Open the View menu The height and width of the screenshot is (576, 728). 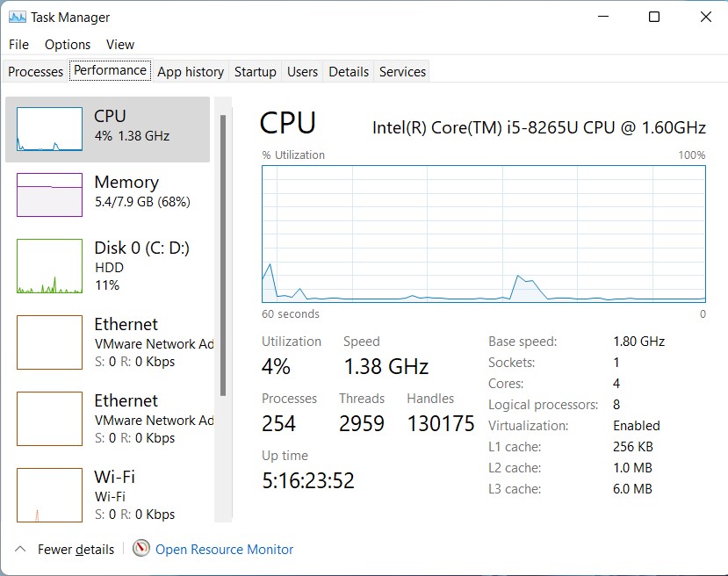(119, 44)
